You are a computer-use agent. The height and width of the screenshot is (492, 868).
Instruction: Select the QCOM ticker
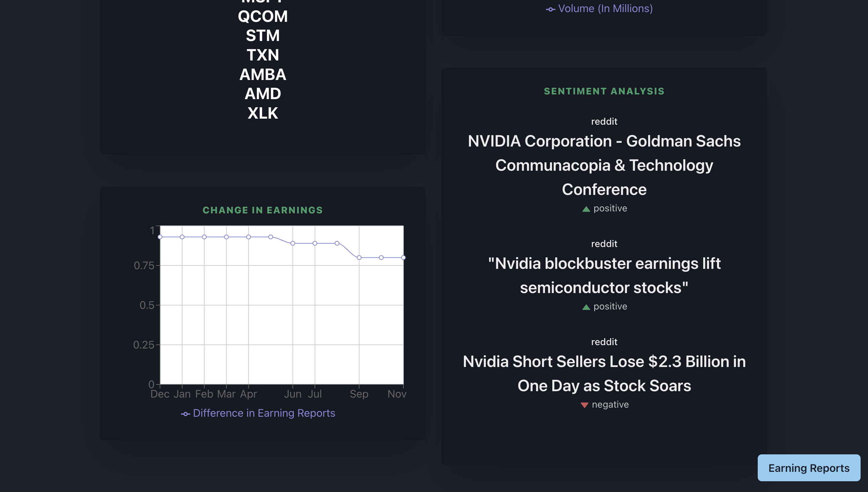pyautogui.click(x=263, y=16)
